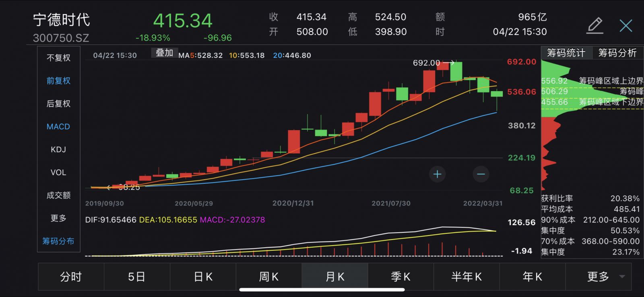Tap the DIF:91.65466 value

click(x=111, y=220)
